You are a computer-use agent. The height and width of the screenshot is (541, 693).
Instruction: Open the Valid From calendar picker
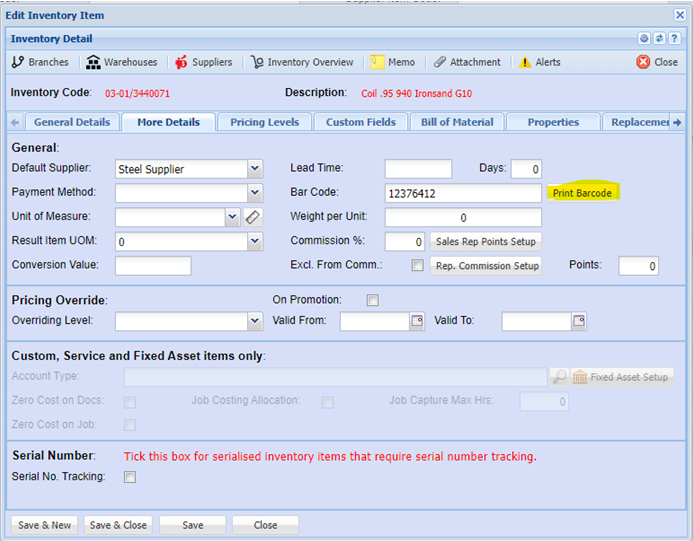point(417,321)
